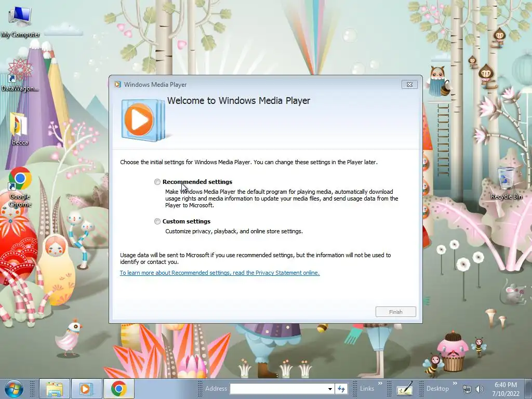Close the Windows Media Player dialog
Image resolution: width=532 pixels, height=399 pixels.
(x=409, y=85)
